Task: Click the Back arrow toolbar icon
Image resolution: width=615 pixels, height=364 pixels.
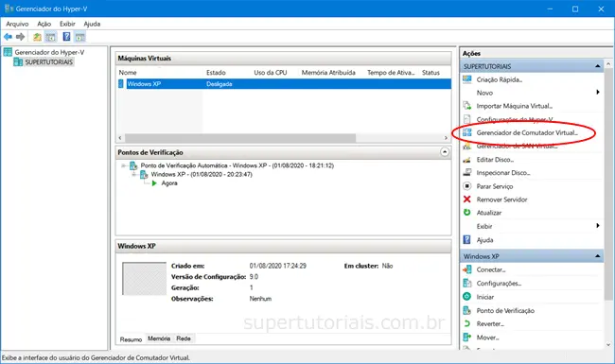Action: pyautogui.click(x=8, y=37)
